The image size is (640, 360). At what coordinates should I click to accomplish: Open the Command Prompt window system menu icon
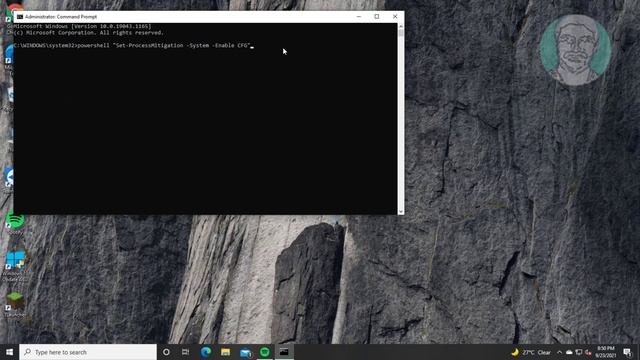[x=20, y=17]
